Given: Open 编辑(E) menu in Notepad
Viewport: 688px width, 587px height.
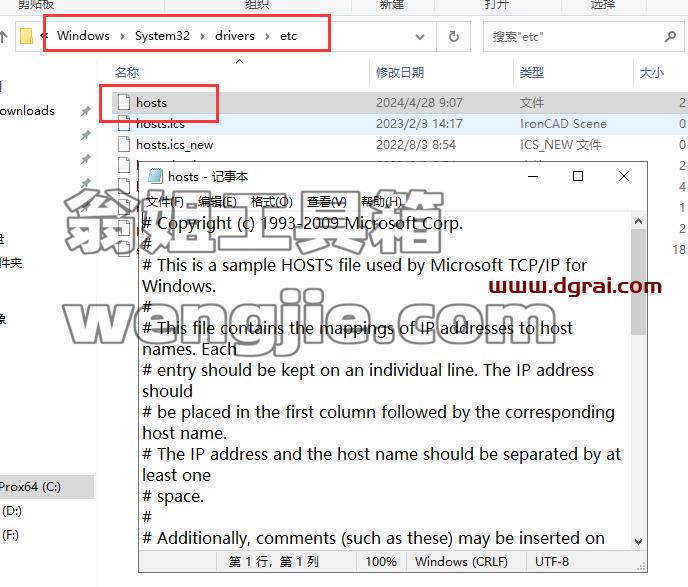Looking at the screenshot, I should pyautogui.click(x=217, y=202).
